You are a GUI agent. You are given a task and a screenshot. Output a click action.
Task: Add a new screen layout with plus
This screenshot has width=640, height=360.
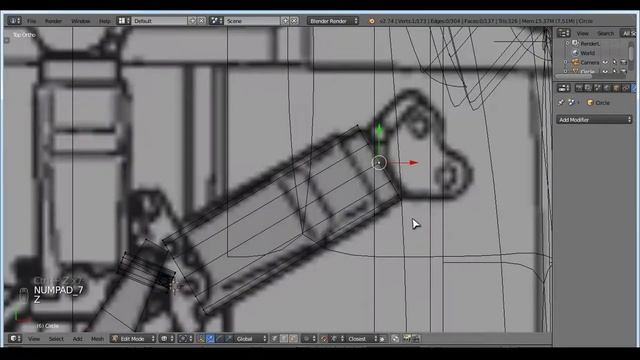click(192, 20)
